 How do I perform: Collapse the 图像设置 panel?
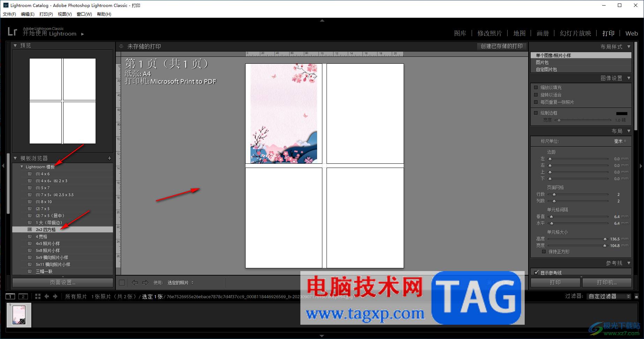point(629,78)
